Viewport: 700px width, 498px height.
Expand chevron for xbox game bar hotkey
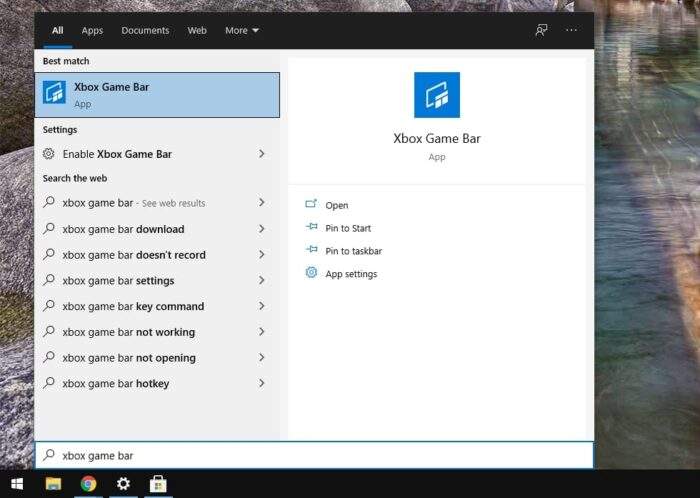(262, 383)
